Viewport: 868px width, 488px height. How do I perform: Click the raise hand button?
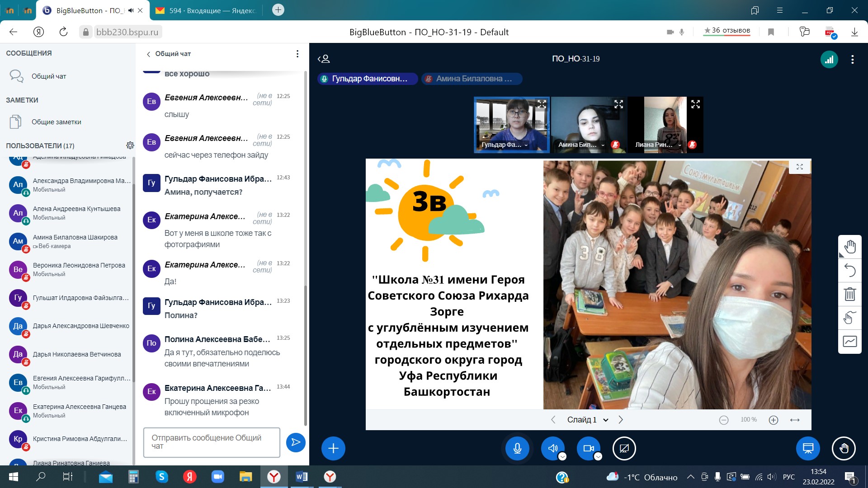844,448
